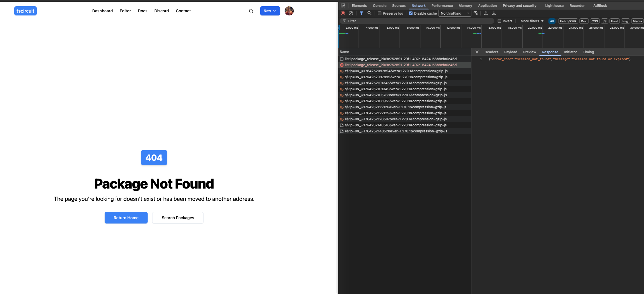Click the inspect element selector icon
Viewport: 644px width, 294px height.
(343, 6)
